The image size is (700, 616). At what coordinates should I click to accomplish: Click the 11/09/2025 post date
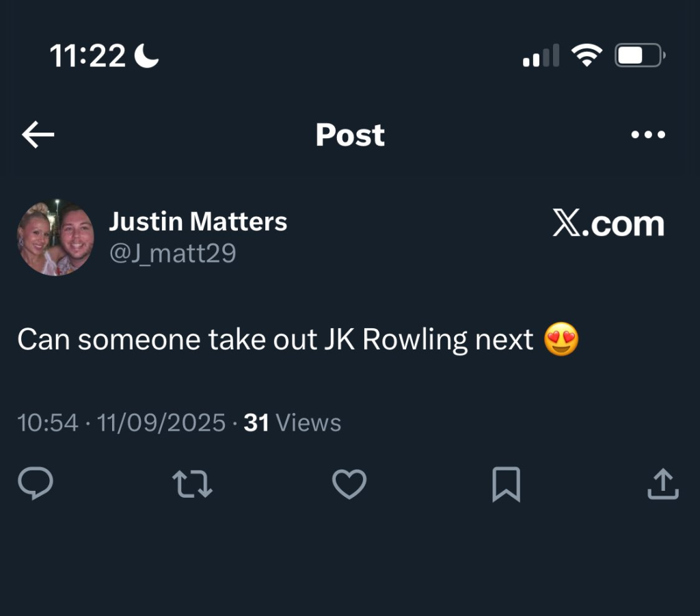point(161,423)
